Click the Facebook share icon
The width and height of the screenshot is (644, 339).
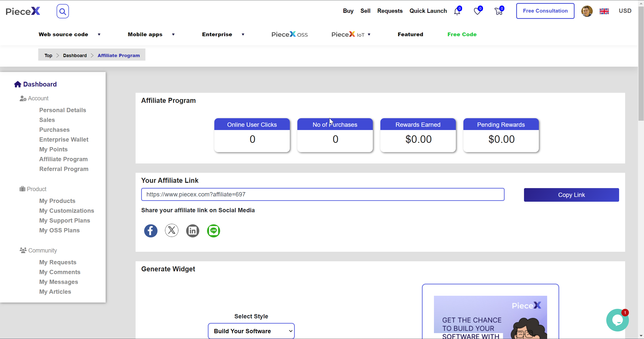[x=151, y=230]
